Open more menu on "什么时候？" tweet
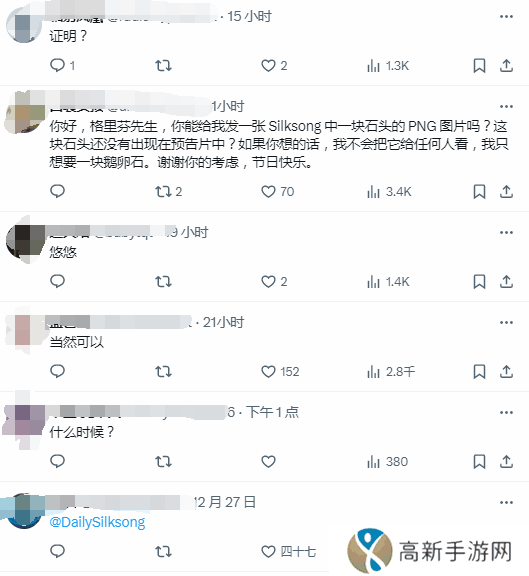 (x=506, y=413)
